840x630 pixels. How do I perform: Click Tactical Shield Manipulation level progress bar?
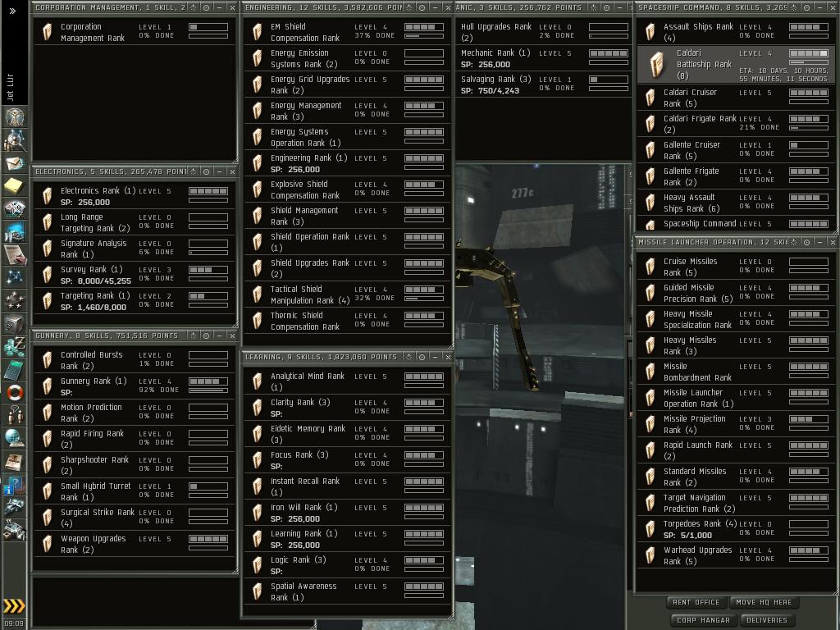[x=424, y=290]
